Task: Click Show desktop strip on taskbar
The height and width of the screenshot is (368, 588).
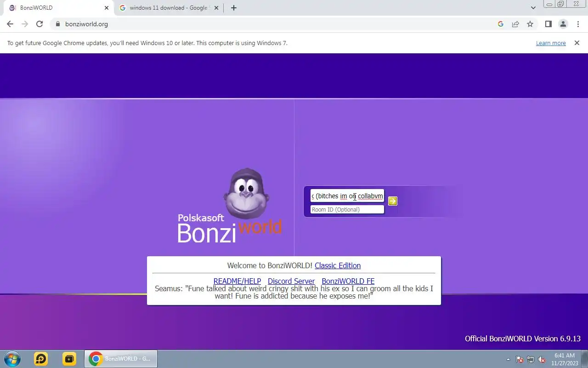Action: pyautogui.click(x=584, y=359)
